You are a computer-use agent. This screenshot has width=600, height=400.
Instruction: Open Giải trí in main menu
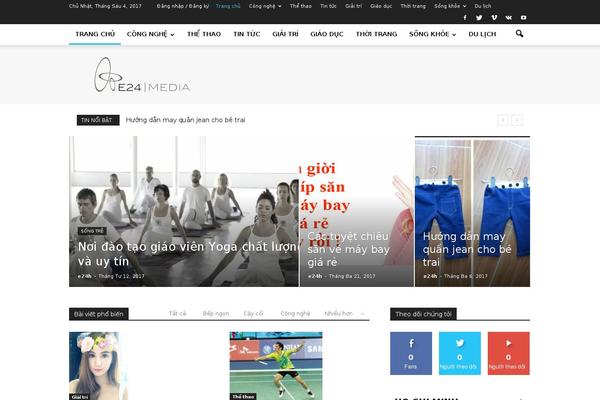(285, 34)
